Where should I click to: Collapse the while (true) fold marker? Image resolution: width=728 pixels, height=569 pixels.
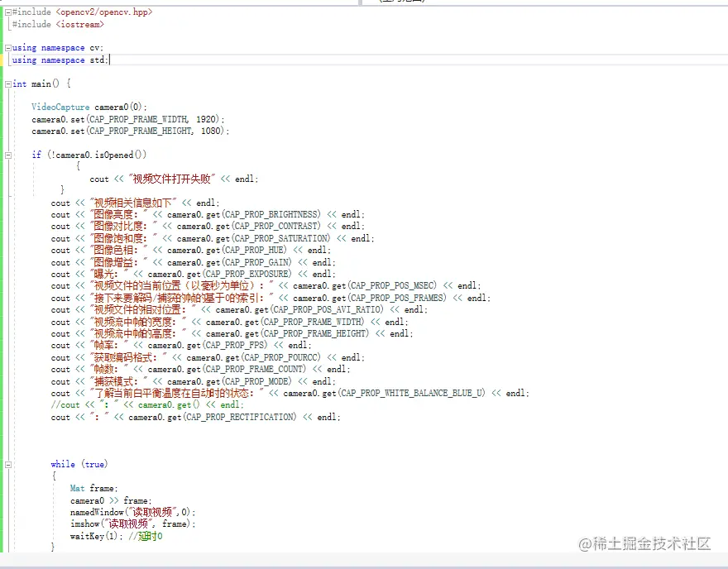pos(8,464)
